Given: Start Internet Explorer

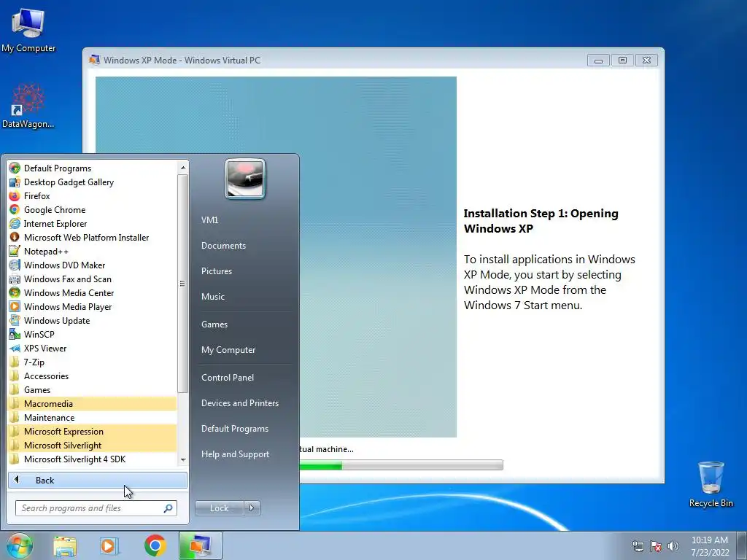Looking at the screenshot, I should coord(93,223).
